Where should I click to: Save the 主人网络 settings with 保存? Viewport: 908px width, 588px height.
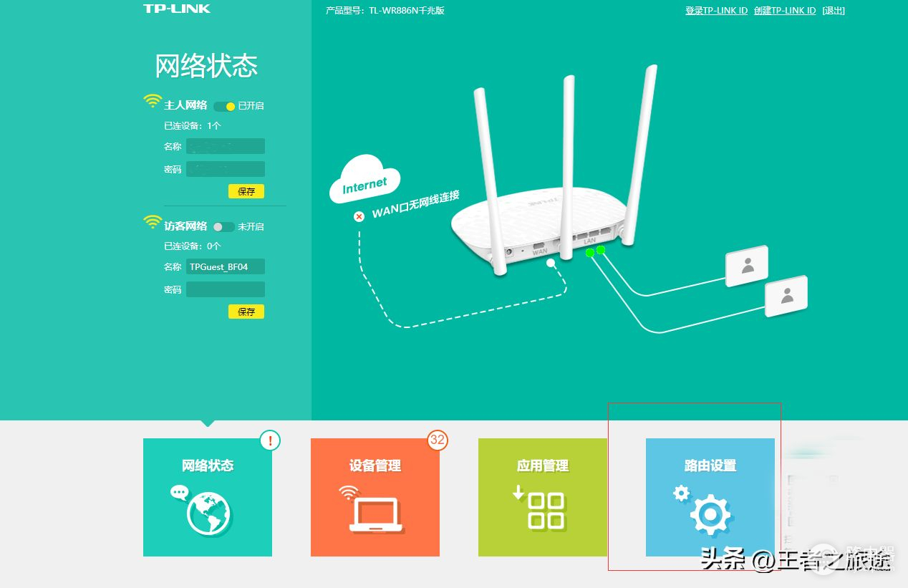click(x=246, y=191)
